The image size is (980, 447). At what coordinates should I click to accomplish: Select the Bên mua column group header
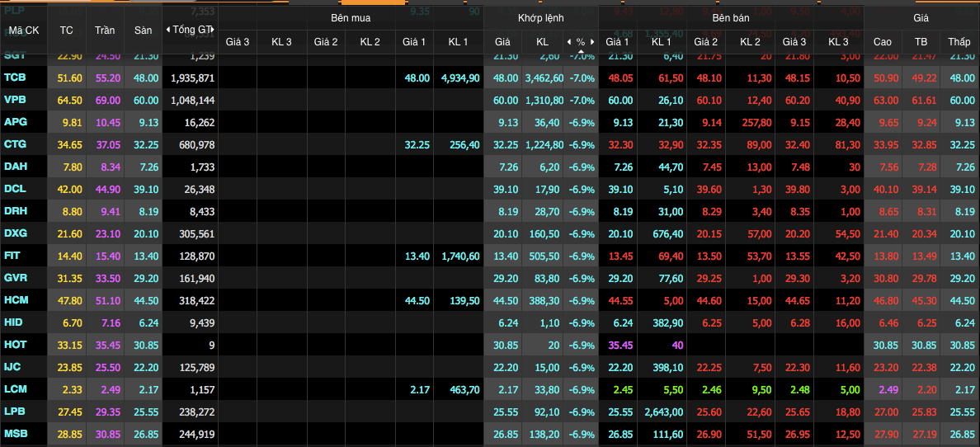coord(351,17)
